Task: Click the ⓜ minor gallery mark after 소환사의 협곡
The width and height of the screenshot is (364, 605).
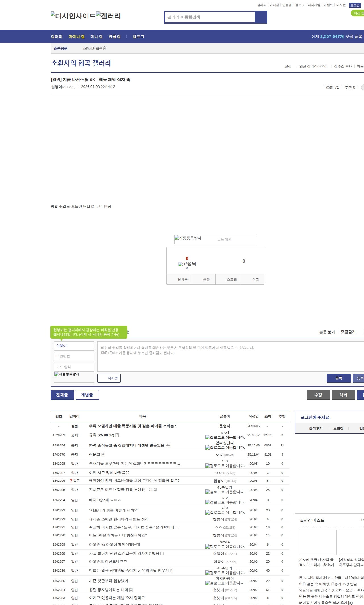Action: point(104,48)
